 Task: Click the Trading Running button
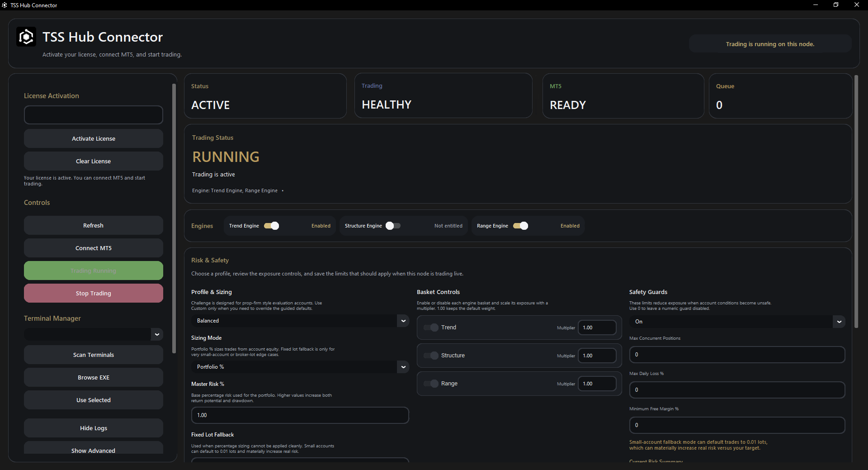[x=94, y=271]
